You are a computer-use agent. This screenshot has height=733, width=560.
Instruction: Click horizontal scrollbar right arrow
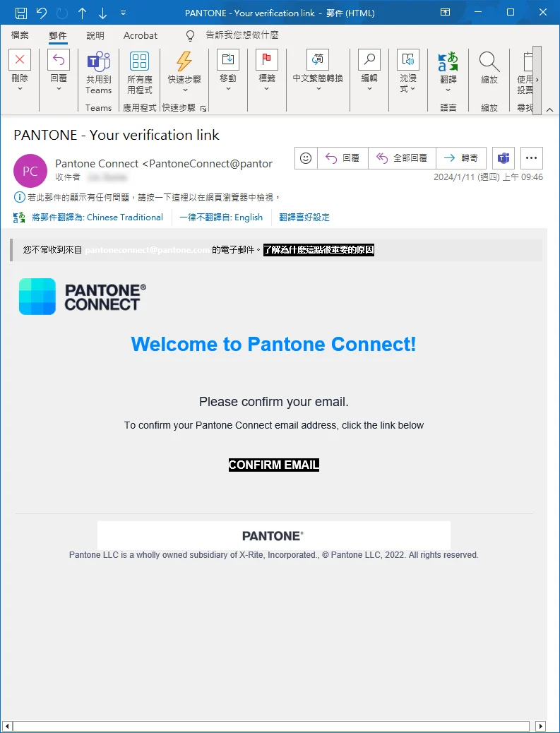(540, 726)
